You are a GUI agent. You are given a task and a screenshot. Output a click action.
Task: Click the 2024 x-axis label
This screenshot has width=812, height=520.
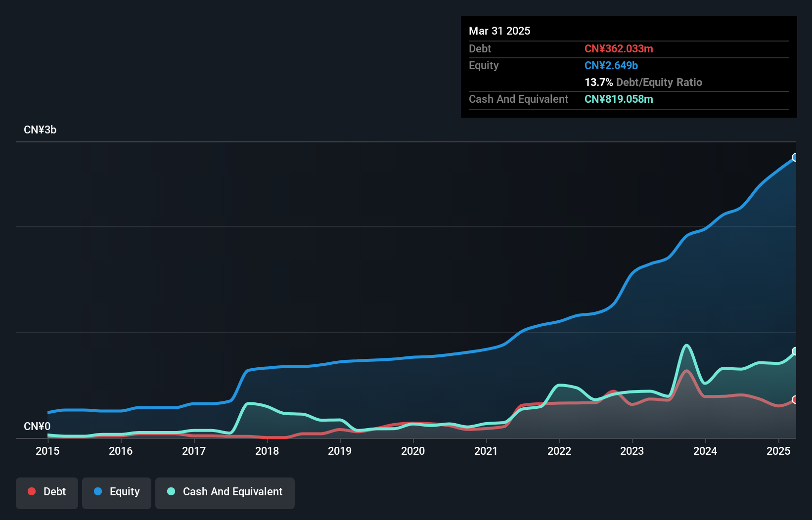705,451
